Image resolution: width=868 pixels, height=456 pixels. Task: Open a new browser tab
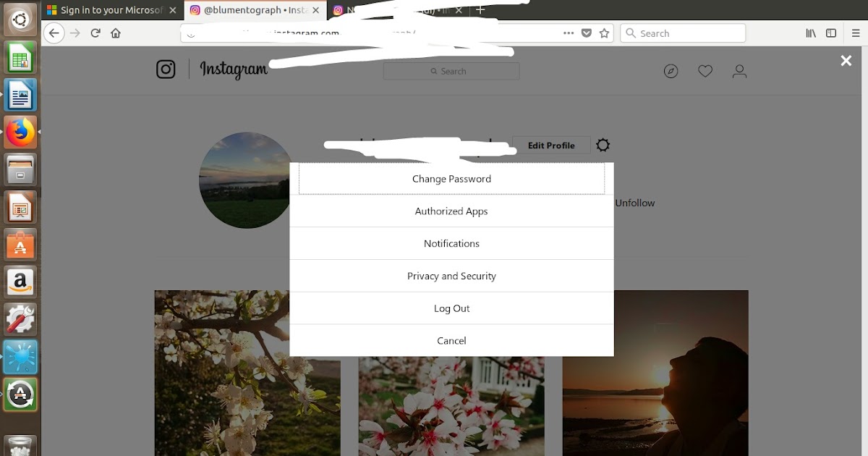tap(481, 10)
